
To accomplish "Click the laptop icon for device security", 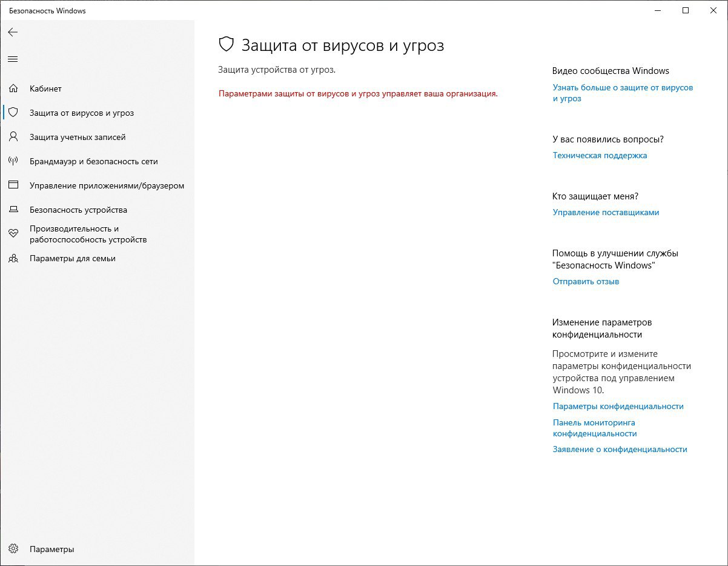I will click(13, 210).
